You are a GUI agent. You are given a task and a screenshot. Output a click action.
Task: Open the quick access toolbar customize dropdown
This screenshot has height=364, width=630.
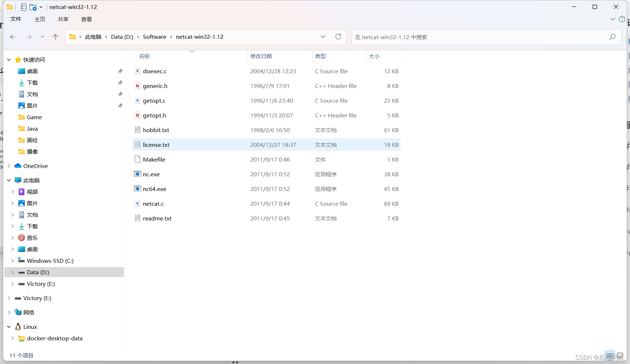coord(41,7)
